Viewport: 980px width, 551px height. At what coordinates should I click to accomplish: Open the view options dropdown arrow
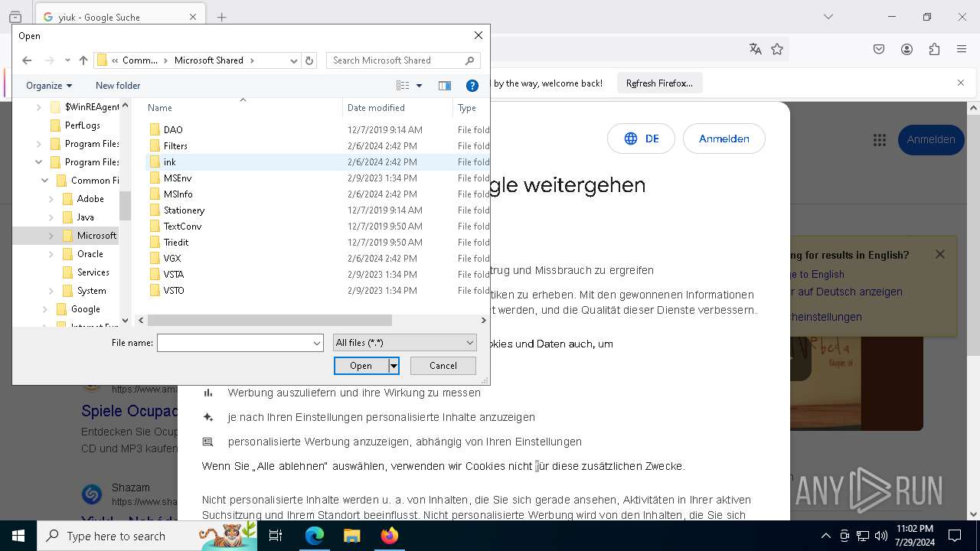[419, 86]
